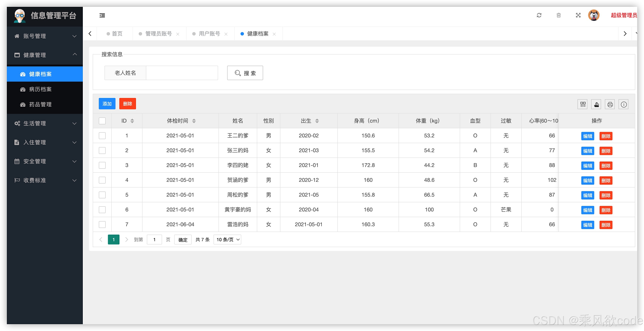Toggle fullscreen with the expand icon

point(578,16)
